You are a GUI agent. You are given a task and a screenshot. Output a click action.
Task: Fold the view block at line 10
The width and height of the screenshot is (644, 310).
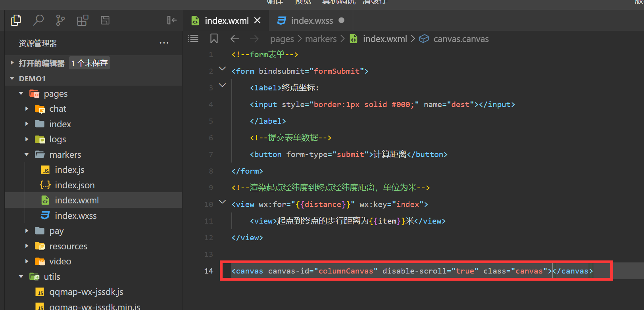223,202
